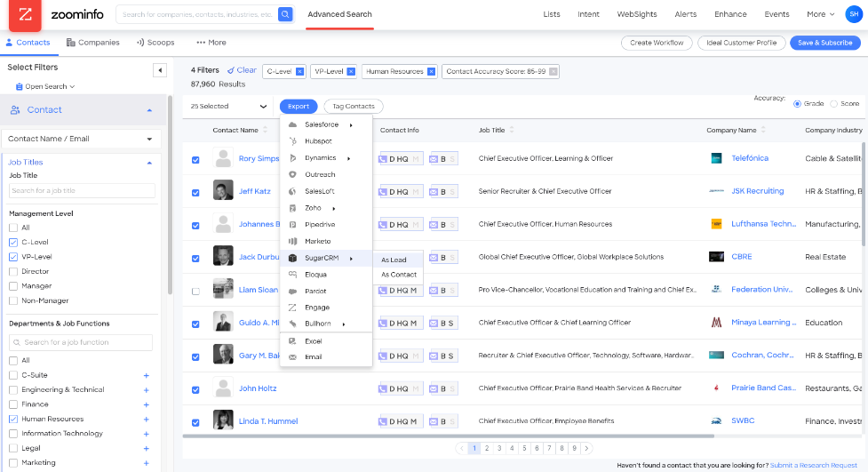Click the Marketo icon in export menu
The height and width of the screenshot is (472, 868).
click(x=293, y=241)
